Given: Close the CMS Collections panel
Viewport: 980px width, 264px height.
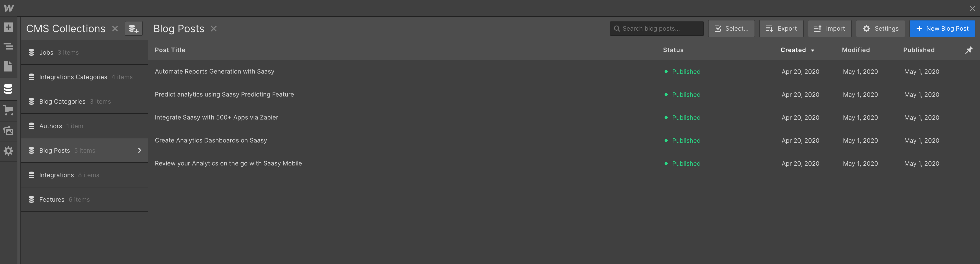Looking at the screenshot, I should (115, 29).
